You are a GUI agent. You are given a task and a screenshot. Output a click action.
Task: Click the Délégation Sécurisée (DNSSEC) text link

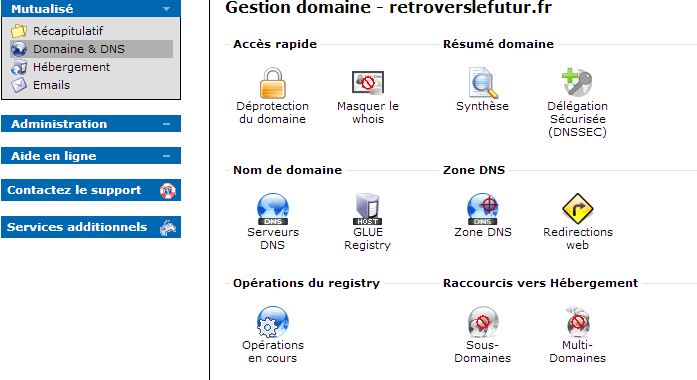tap(577, 119)
